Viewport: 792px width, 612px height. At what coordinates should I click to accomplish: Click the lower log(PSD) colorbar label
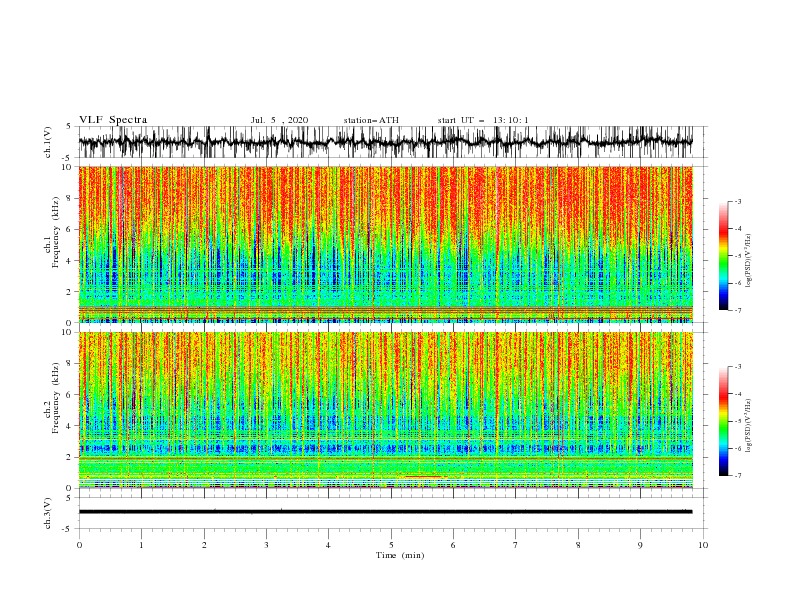point(748,425)
